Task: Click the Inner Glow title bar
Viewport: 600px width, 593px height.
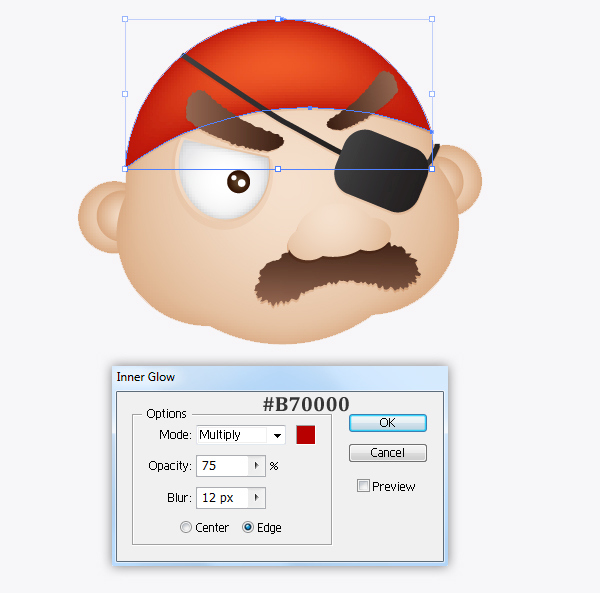Action: click(280, 377)
